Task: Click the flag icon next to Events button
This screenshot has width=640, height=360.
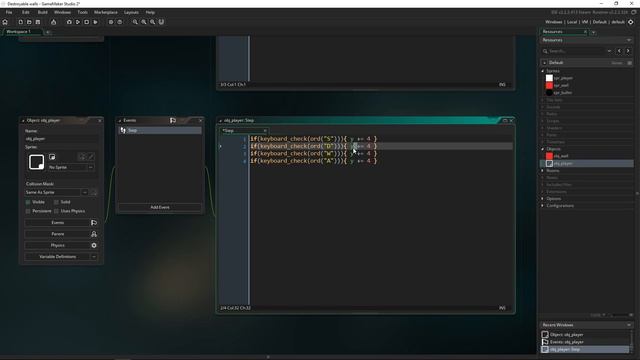Action: click(x=94, y=222)
